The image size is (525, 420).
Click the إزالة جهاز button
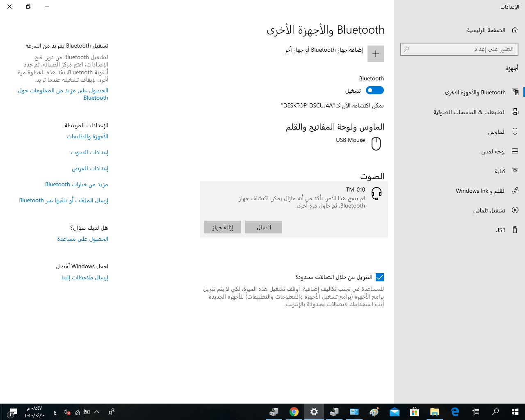(223, 227)
